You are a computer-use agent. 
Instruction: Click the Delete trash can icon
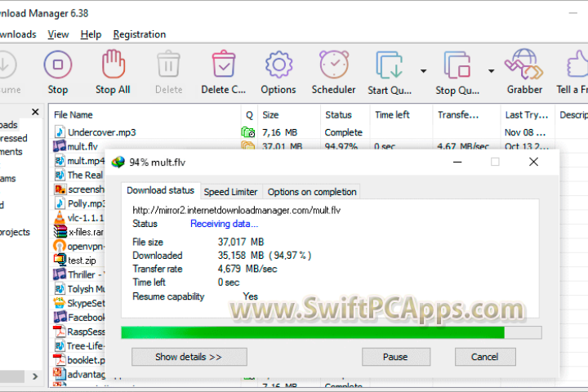click(x=168, y=64)
